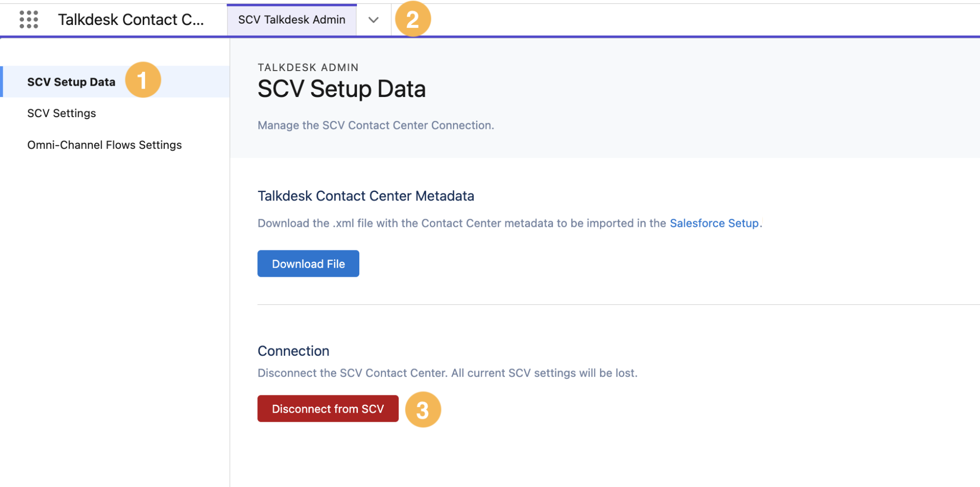Go to Omni-Channel Flows Settings
The image size is (980, 487).
pos(104,145)
